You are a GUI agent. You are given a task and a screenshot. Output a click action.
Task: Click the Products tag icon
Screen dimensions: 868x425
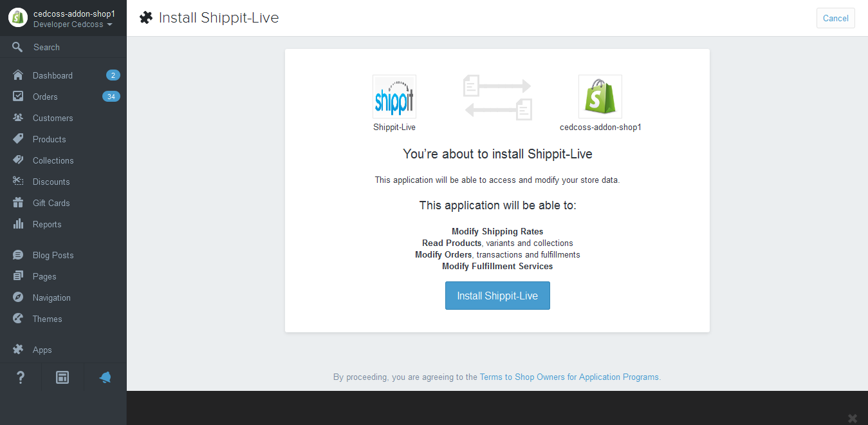pos(18,139)
